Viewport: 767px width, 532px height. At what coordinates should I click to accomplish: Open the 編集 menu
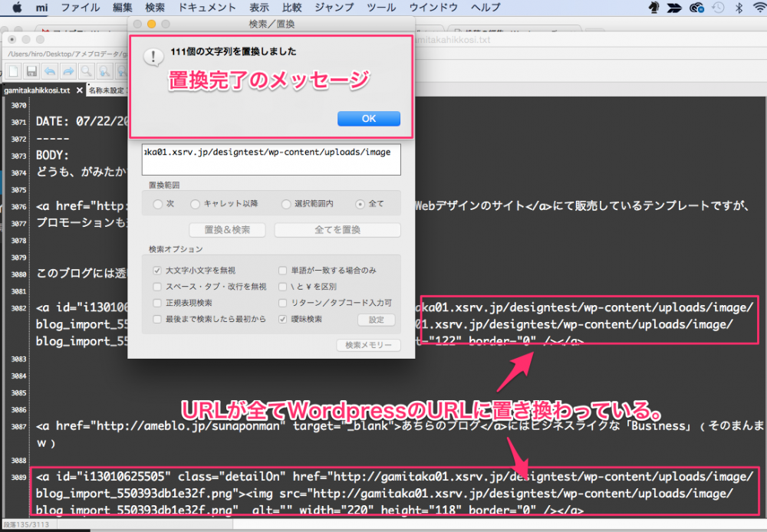[x=122, y=8]
